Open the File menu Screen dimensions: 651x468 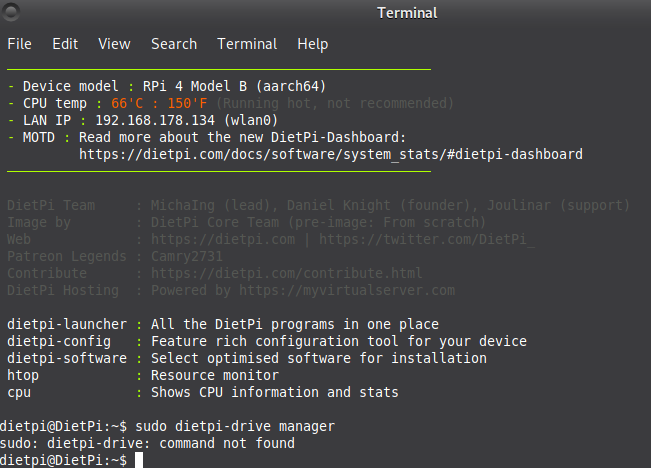20,44
